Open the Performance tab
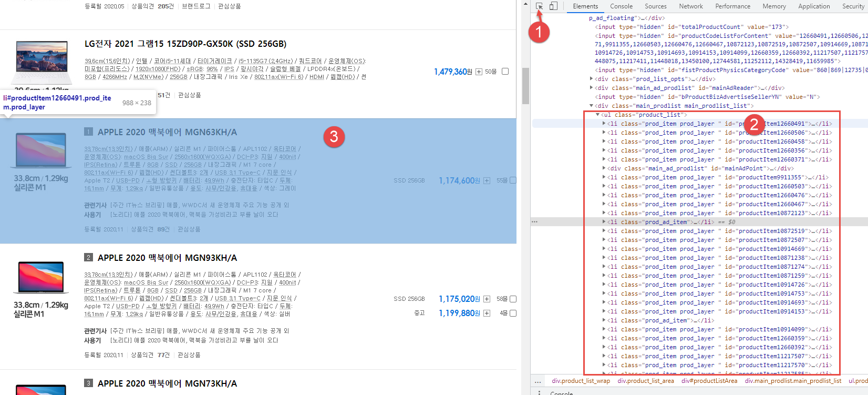Screen dimensions: 868x395 [732, 6]
